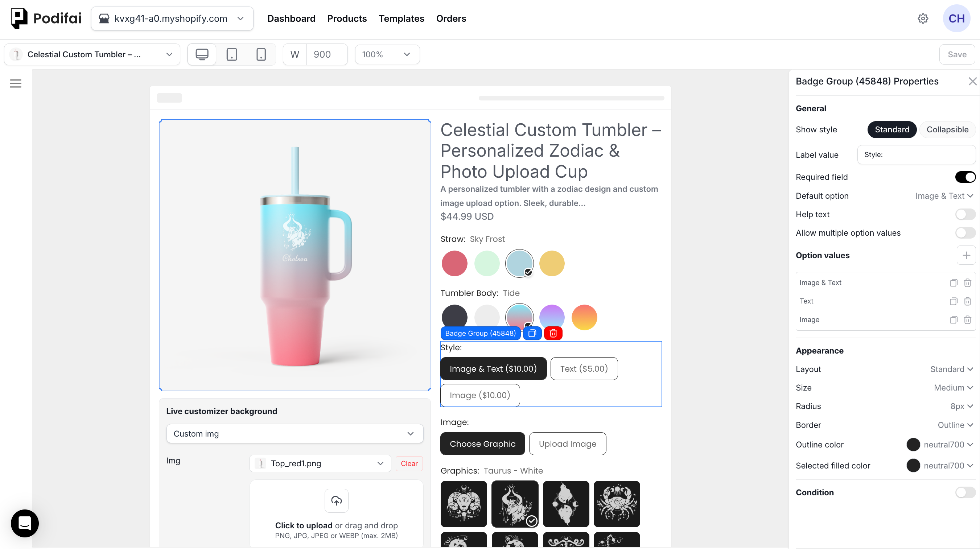Delete the Image & Text option value
Screen dimensions: 980x549
967,283
